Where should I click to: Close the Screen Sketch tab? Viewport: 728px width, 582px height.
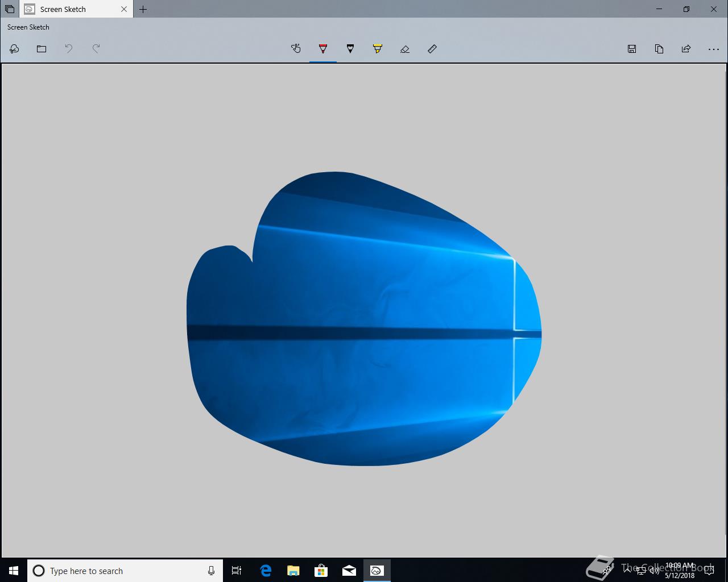pos(124,9)
